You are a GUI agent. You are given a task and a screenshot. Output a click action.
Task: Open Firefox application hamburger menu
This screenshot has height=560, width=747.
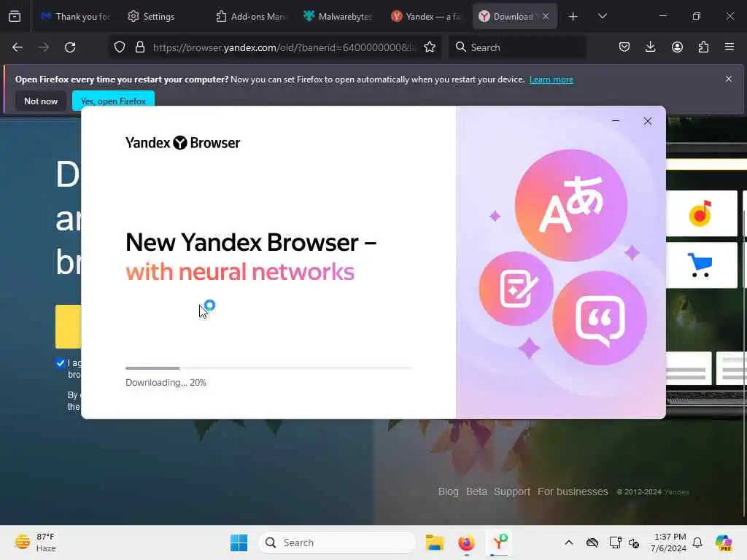tap(729, 47)
